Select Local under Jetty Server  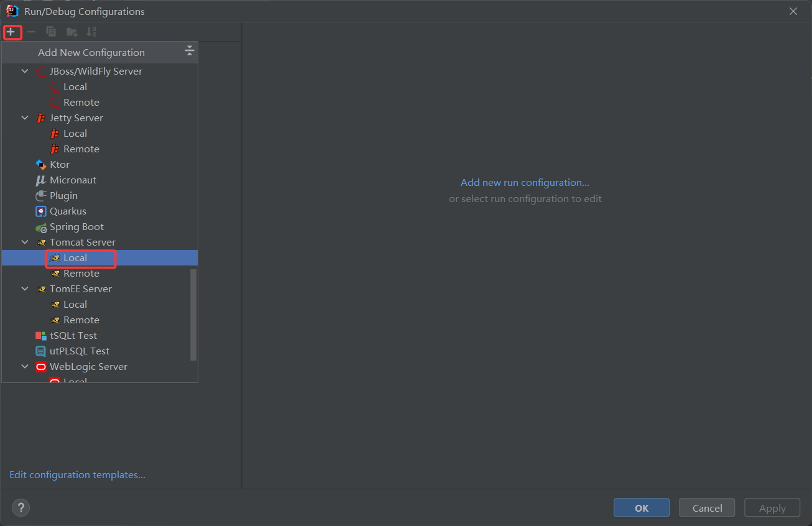[99, 134]
